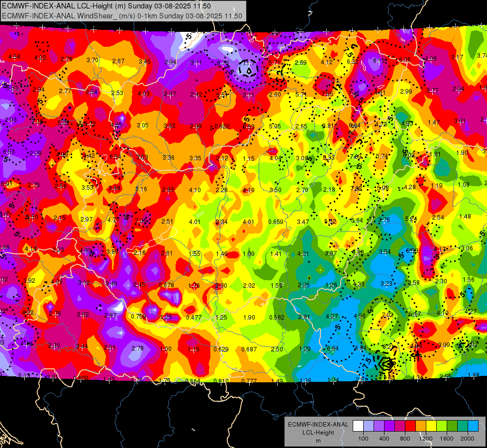Click the lime-green legend swatch left of 1600
The width and height of the screenshot is (487, 448).
[x=441, y=426]
